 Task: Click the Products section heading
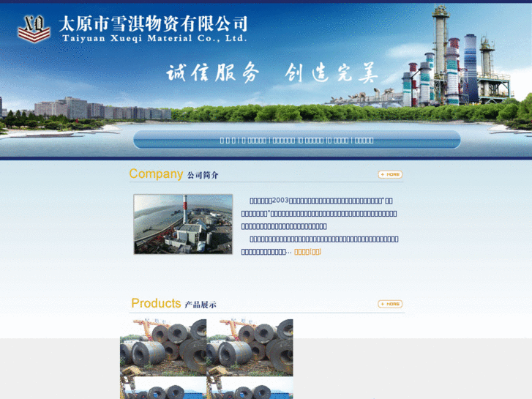pyautogui.click(x=173, y=304)
